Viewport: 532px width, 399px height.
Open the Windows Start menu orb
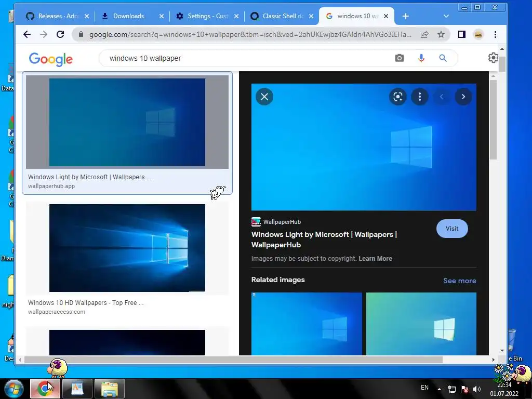(x=14, y=389)
